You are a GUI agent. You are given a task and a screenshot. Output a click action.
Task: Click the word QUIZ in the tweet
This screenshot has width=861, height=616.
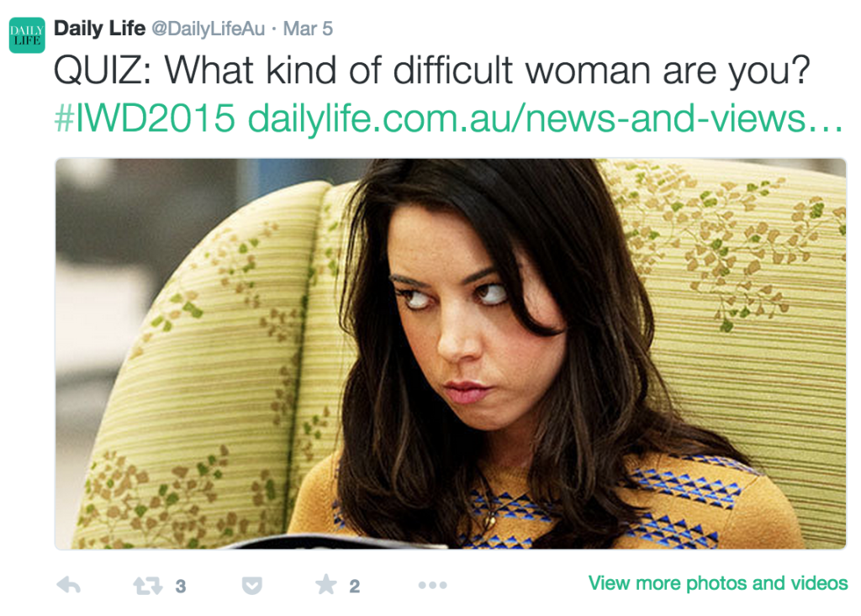[102, 71]
